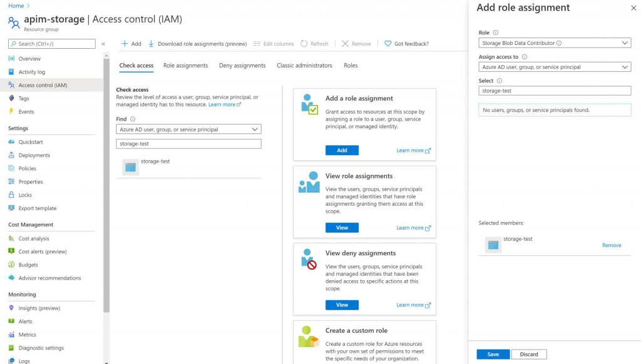Open Access control (IAM) in sidebar

51,85
